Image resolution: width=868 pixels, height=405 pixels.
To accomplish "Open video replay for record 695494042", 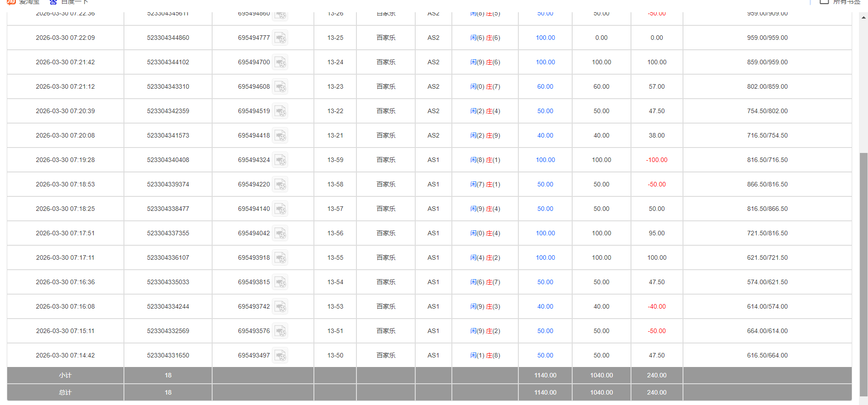I will pos(280,233).
